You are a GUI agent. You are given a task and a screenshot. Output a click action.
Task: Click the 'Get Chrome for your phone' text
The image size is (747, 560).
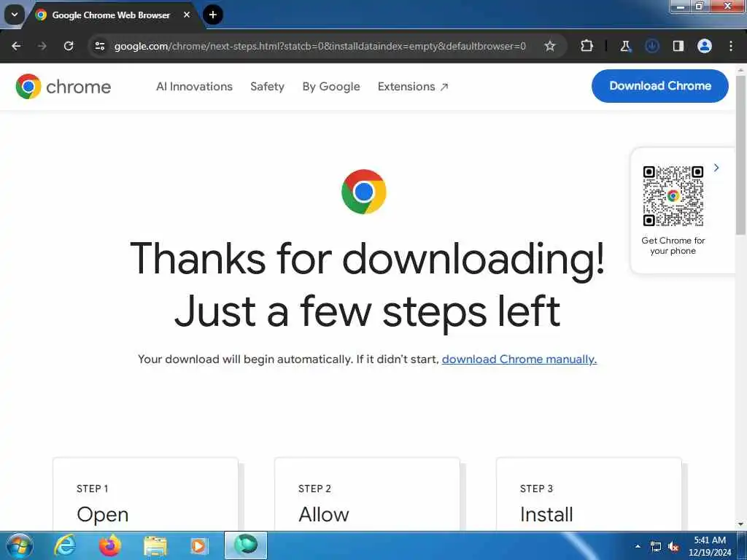(x=673, y=246)
